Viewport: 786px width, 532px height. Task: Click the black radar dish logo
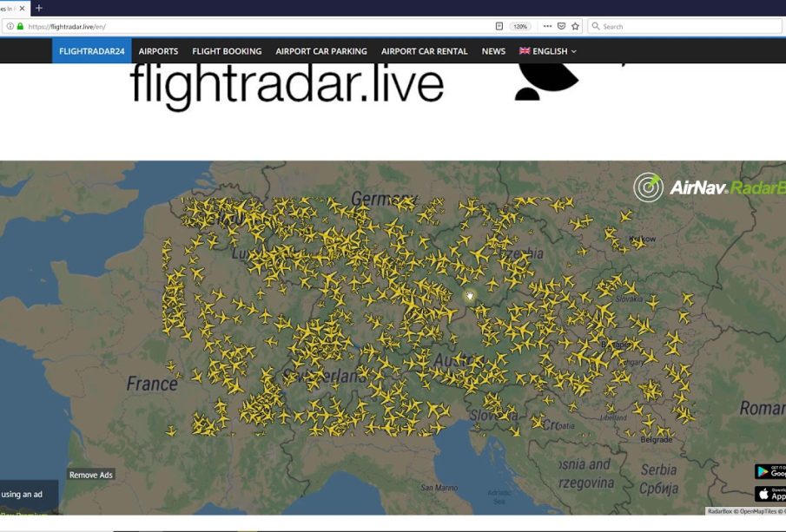click(x=547, y=82)
